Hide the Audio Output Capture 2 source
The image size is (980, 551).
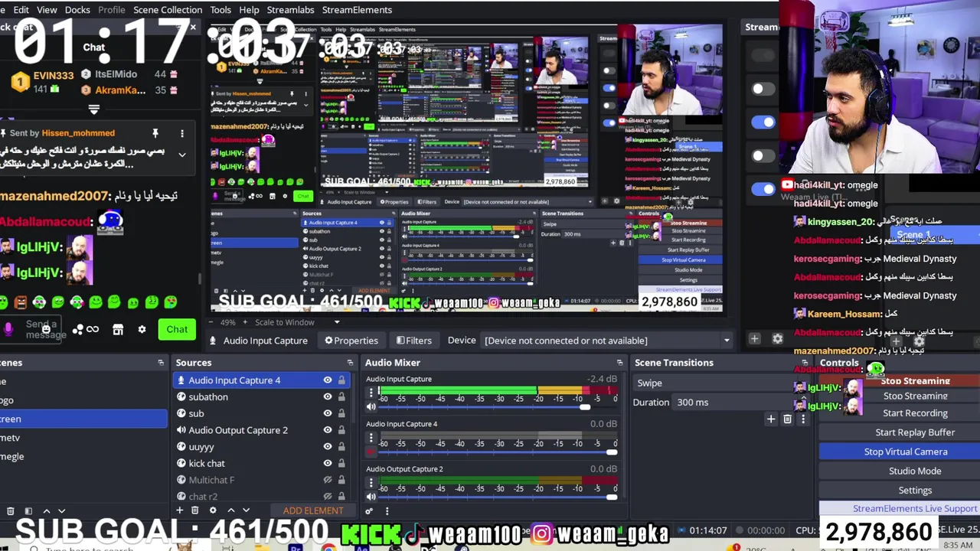click(x=328, y=430)
